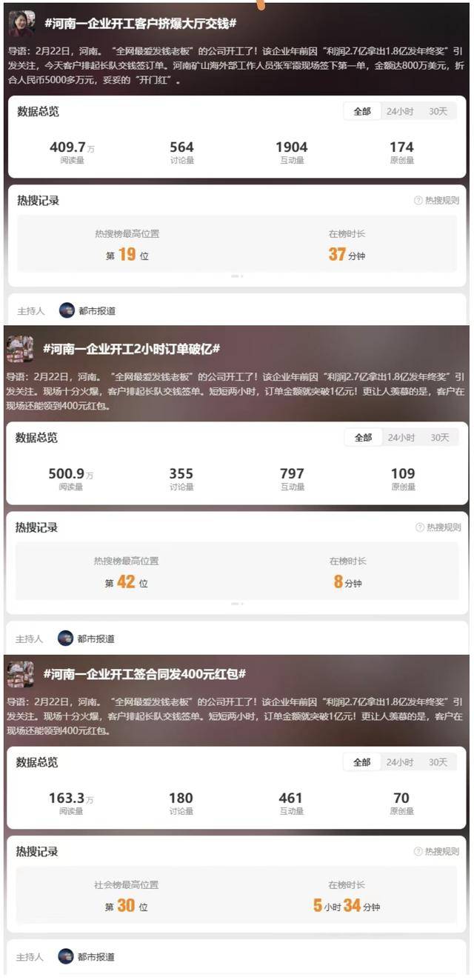Viewport: 474px width, 980px height.
Task: Select 全部 in the 2小时订单破亿 data overview
Action: pos(363,438)
